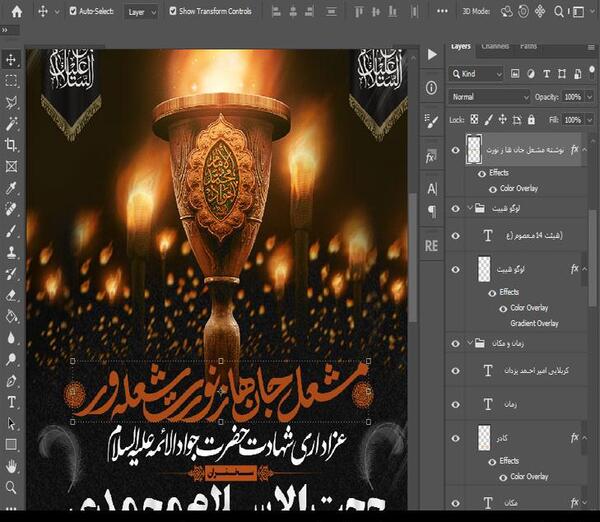Screen dimensions: 600x522
Task: Select the top layer thumbnail
Action: [474, 150]
